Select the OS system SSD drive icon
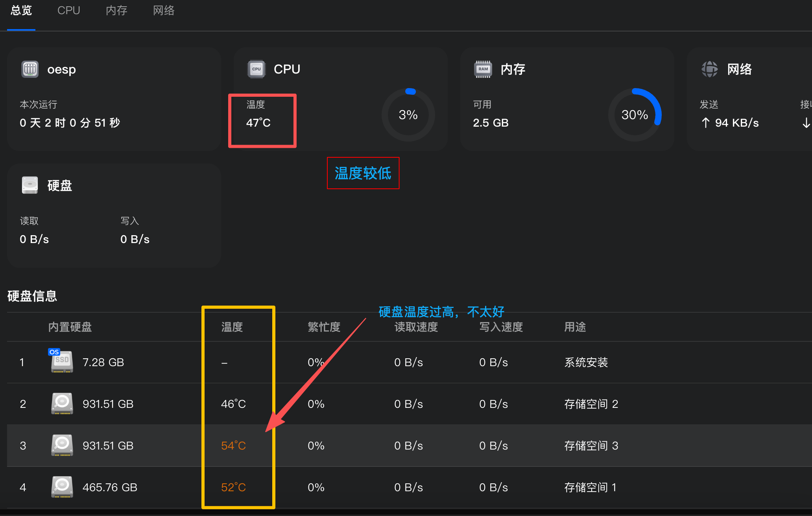This screenshot has height=516, width=812. (62, 362)
